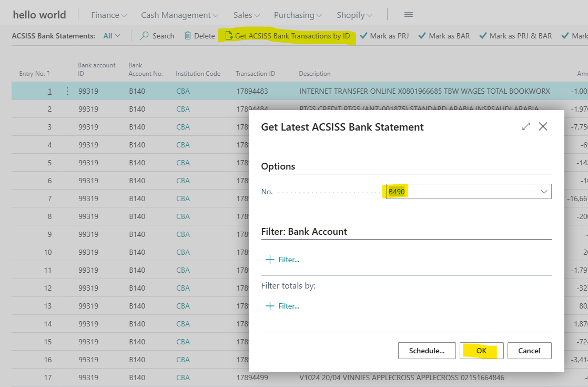The image size is (588, 387).
Task: Click the Schedule... button
Action: 427,351
